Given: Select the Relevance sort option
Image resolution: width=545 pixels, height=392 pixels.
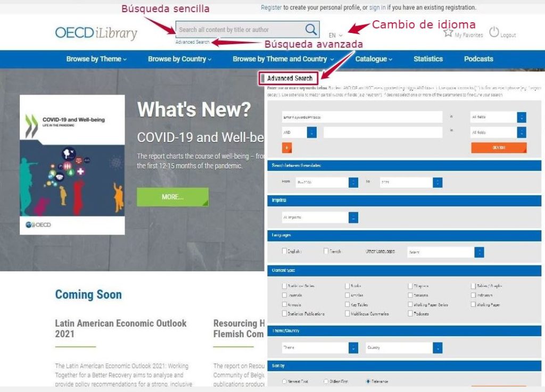Looking at the screenshot, I should point(368,381).
